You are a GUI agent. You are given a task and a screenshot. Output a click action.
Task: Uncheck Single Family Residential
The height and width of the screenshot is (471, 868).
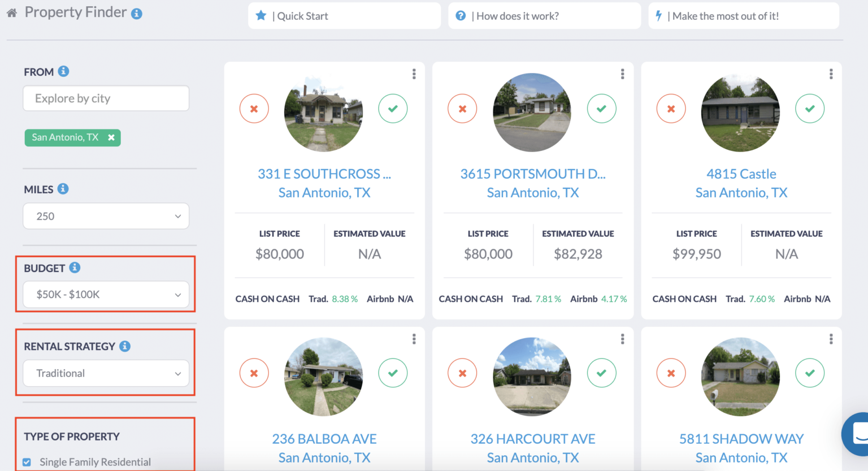pos(28,461)
